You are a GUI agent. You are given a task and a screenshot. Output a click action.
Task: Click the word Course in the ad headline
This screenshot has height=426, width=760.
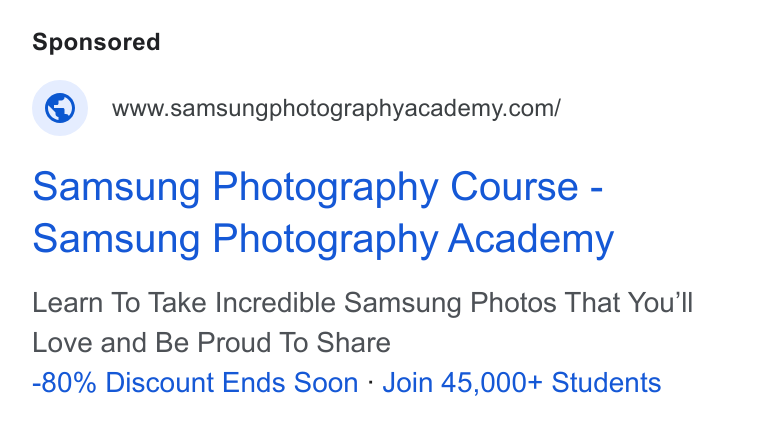point(514,187)
